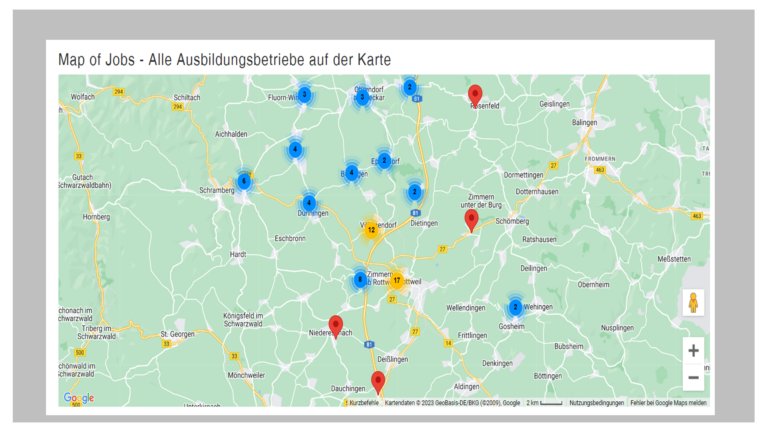Click Fehler bei Google Maps melden
The height and width of the screenshot is (432, 768).
669,403
